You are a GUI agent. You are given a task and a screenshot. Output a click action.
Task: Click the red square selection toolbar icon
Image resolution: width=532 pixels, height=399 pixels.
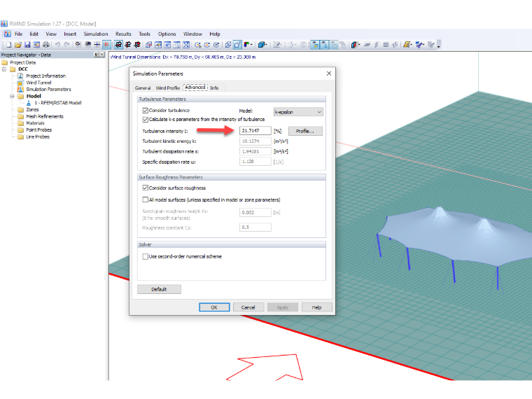pos(106,44)
